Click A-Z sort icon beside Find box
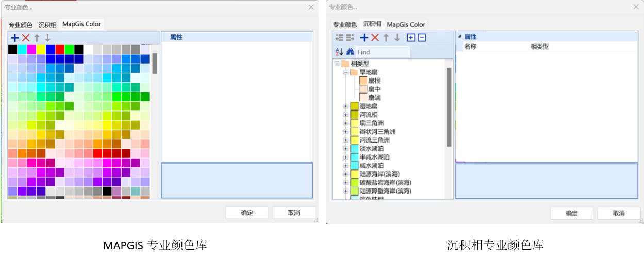The height and width of the screenshot is (253, 644). 339,52
